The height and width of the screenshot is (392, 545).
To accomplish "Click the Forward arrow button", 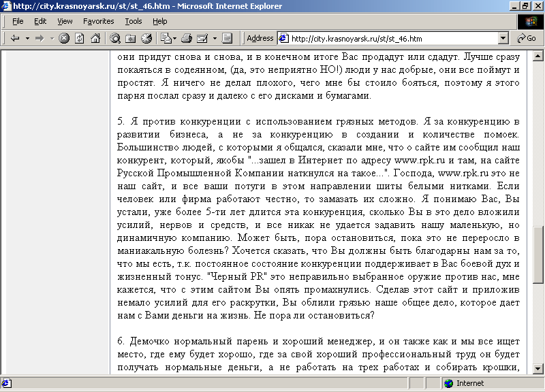I will (40, 38).
